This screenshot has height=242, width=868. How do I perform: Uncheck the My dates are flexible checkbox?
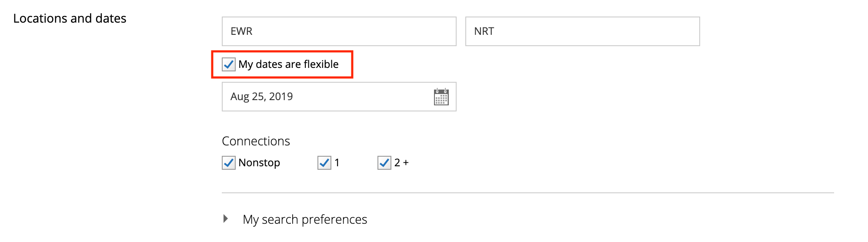229,64
